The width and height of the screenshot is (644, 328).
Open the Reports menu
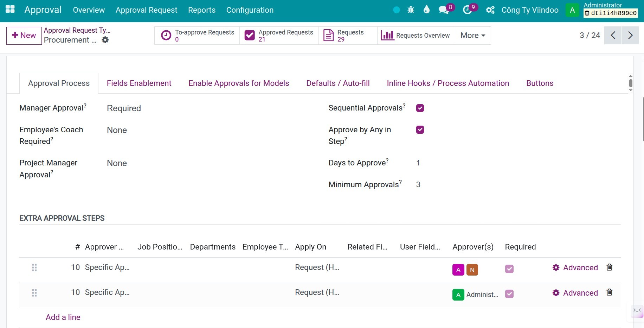201,10
